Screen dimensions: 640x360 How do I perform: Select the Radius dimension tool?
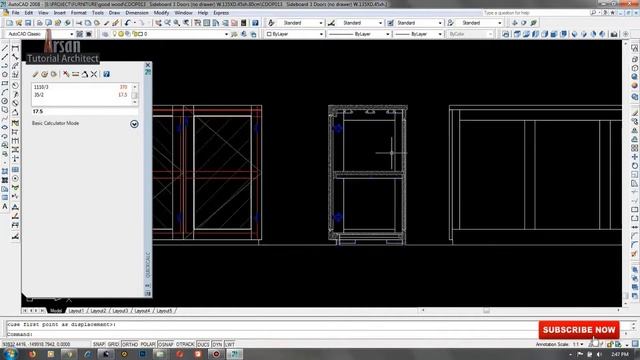coord(16,85)
